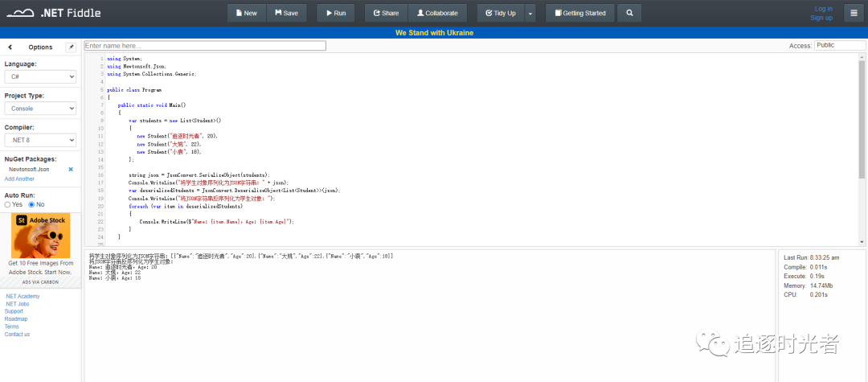Click the public class Program line

134,89
